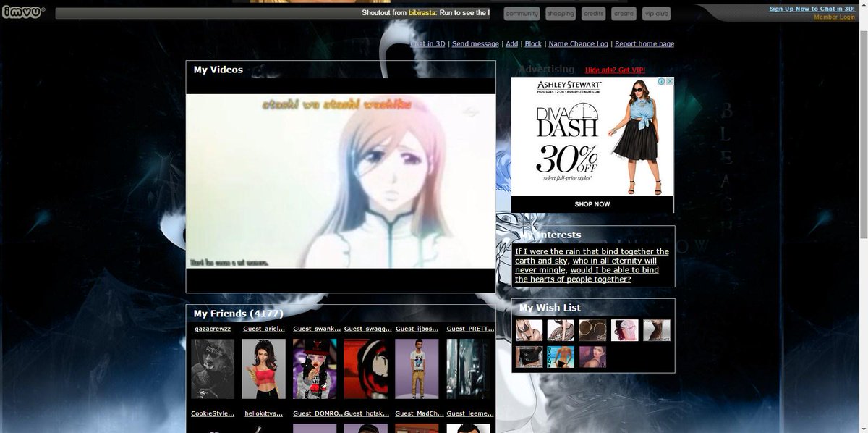Open the community section
Image resolution: width=868 pixels, height=433 pixels.
[x=521, y=12]
